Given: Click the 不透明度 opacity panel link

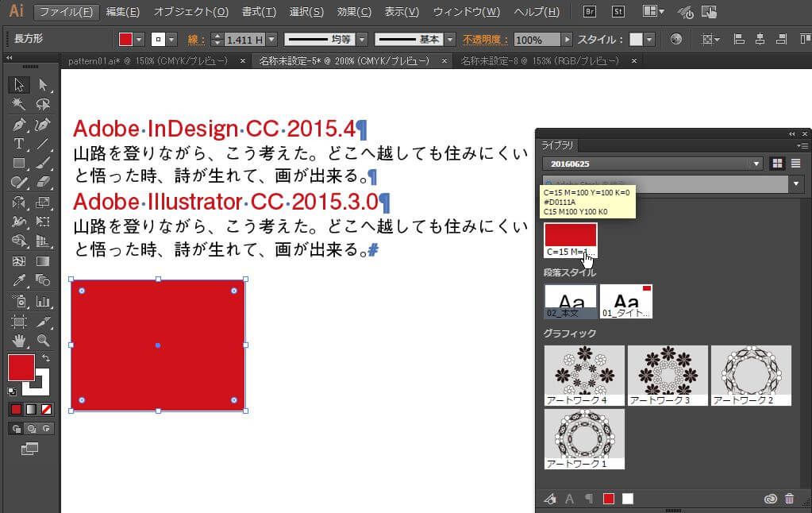Looking at the screenshot, I should coord(485,40).
